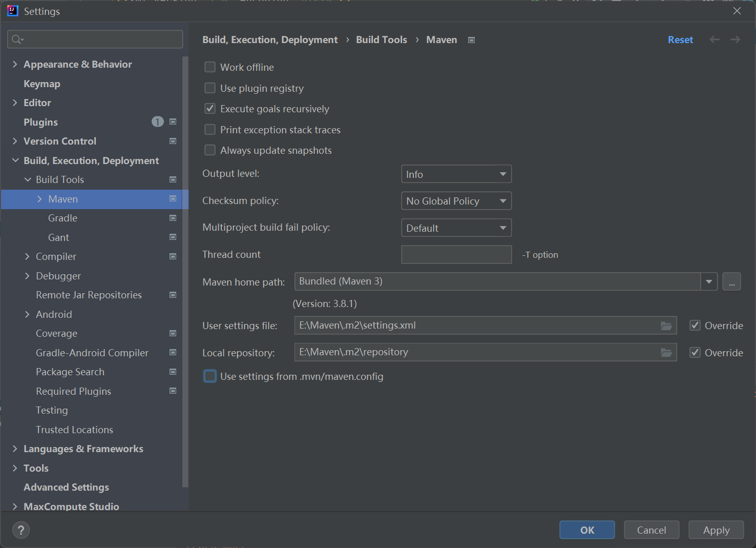Screen dimensions: 756x548
Task: Click the ellipsis browse button for Maven home
Action: point(731,281)
